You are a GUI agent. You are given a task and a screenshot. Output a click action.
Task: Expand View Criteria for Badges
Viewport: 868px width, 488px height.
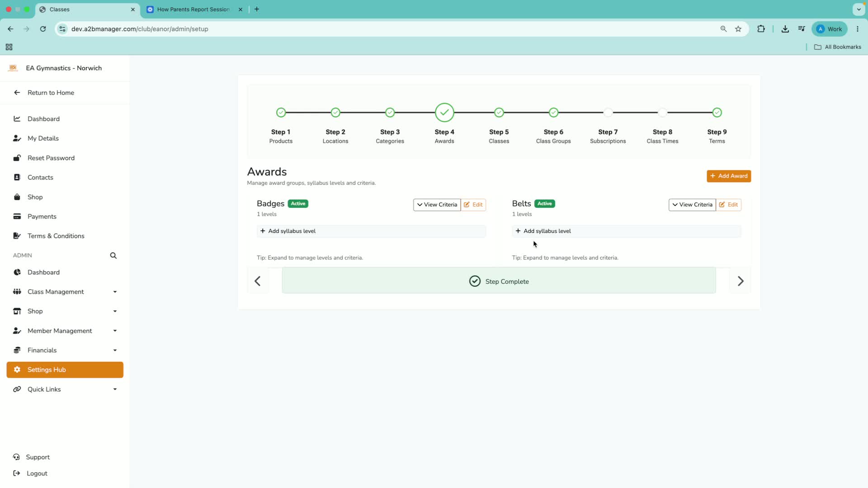pyautogui.click(x=437, y=205)
